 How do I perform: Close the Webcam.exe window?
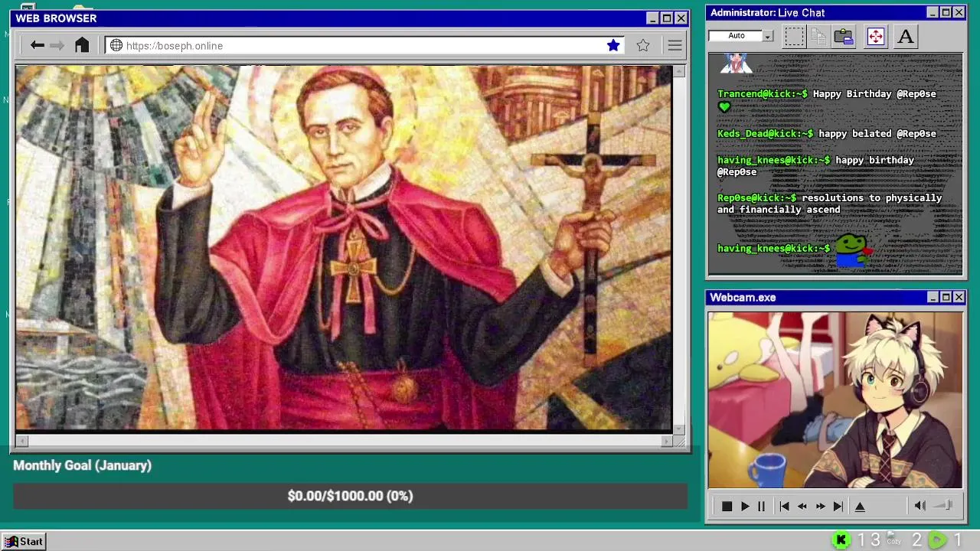[959, 297]
